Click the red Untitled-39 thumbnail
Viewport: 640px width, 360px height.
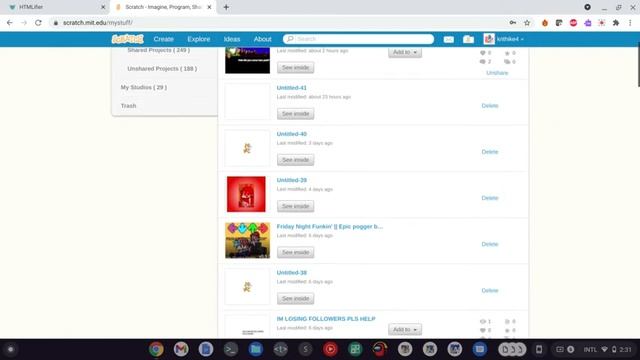point(246,194)
